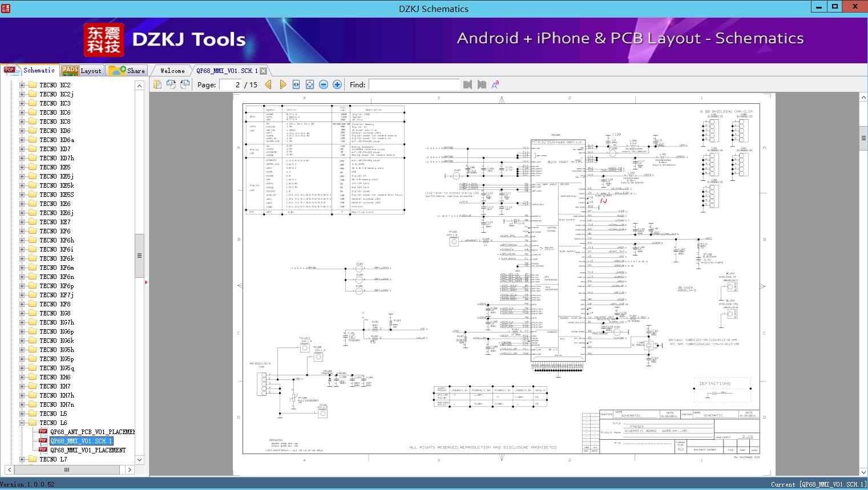Switch to the Layout tab
This screenshot has width=868, height=490.
pos(82,71)
